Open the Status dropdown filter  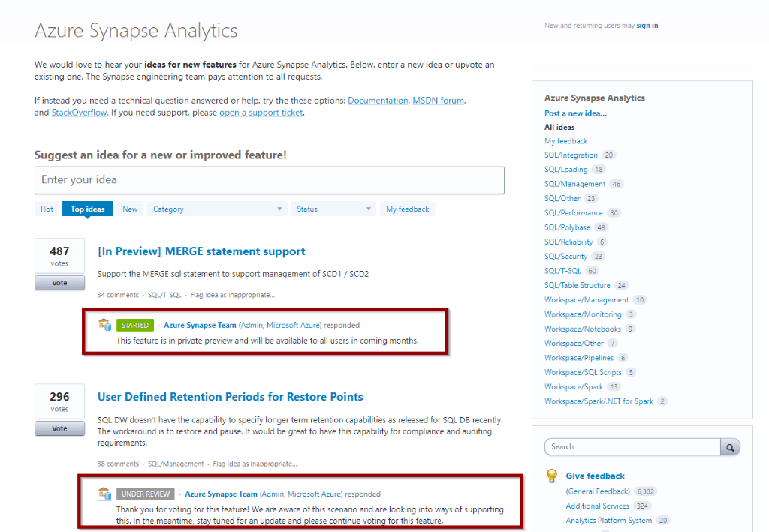[x=333, y=209]
